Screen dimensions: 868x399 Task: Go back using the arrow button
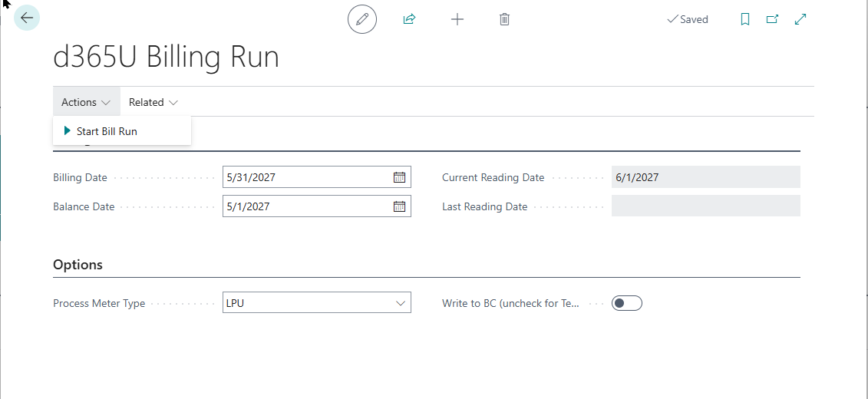[x=27, y=18]
